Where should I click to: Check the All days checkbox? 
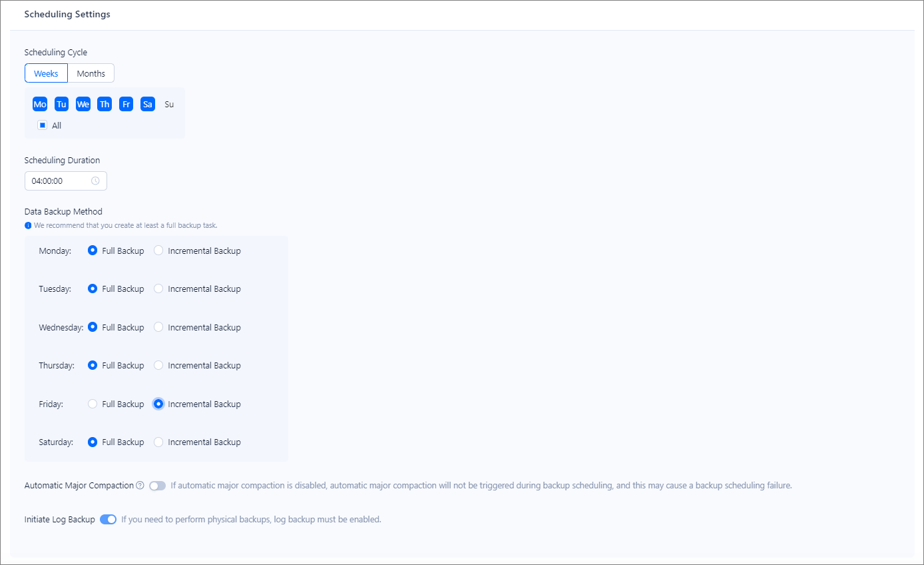pyautogui.click(x=43, y=125)
